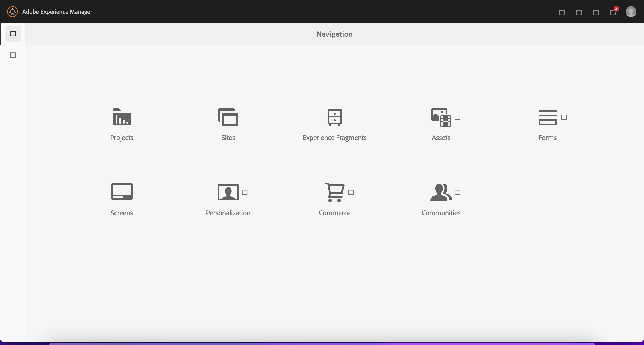Open the user profile avatar
Viewport: 644px width, 345px height.
[631, 12]
